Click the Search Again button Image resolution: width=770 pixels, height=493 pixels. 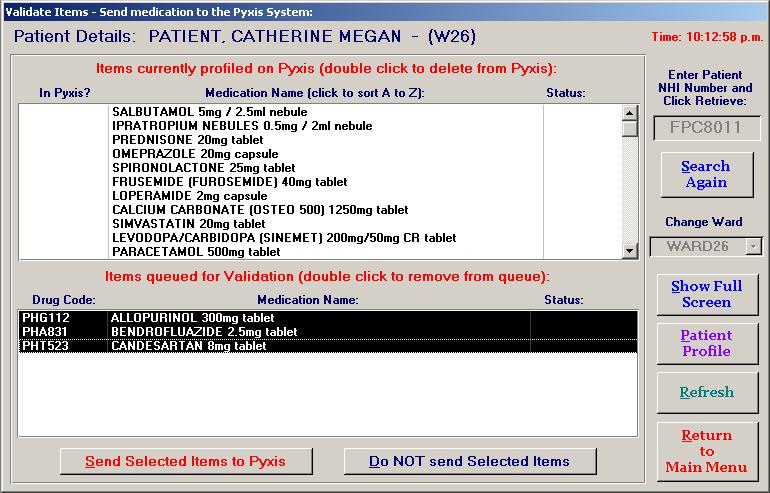pos(706,175)
